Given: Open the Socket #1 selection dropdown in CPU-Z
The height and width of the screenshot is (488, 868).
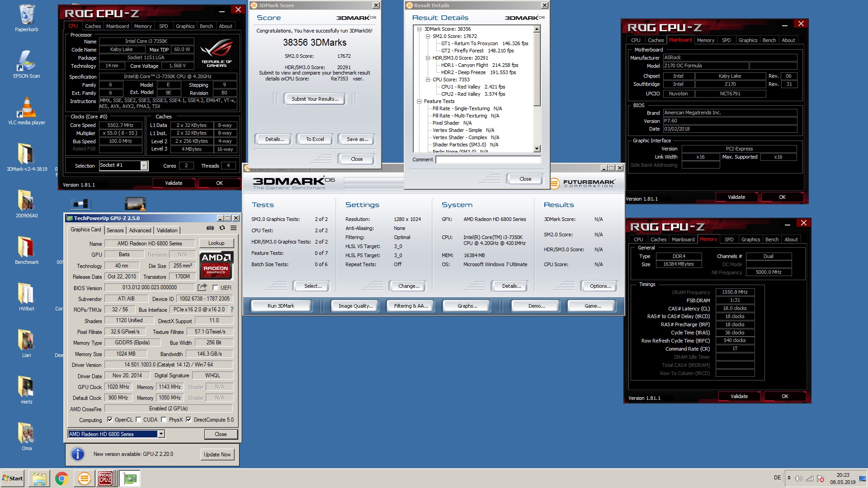Looking at the screenshot, I should point(144,166).
